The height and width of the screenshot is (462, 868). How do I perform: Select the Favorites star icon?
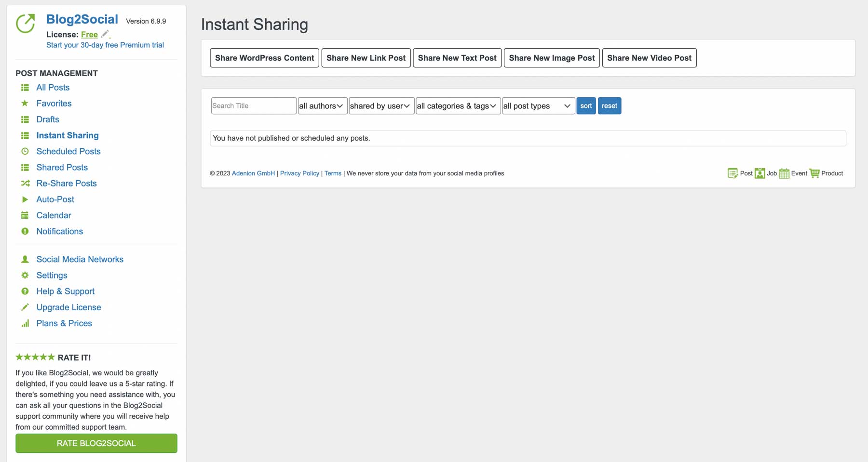pyautogui.click(x=25, y=103)
